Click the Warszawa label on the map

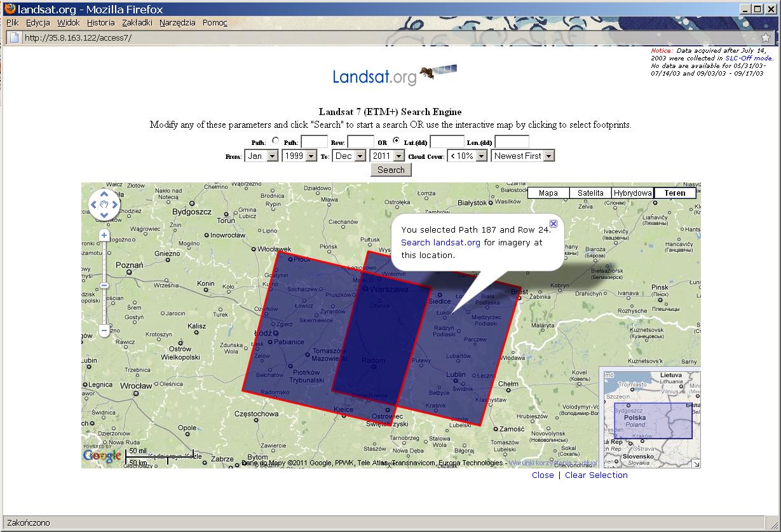coord(388,289)
